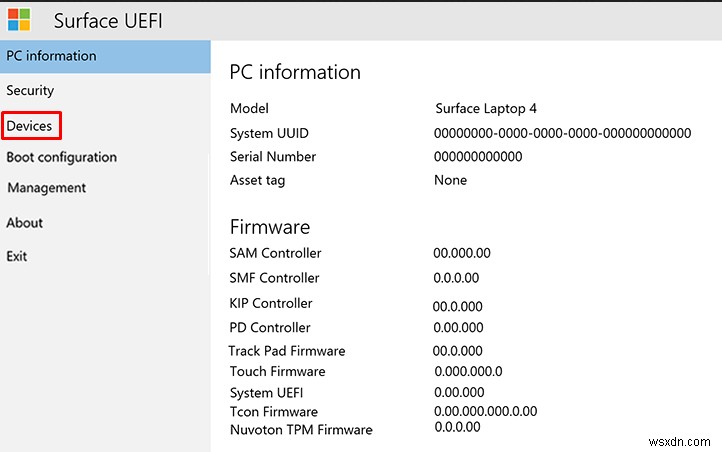This screenshot has height=452, width=722.
Task: Select the Surface Laptop 4 value
Action: [486, 109]
